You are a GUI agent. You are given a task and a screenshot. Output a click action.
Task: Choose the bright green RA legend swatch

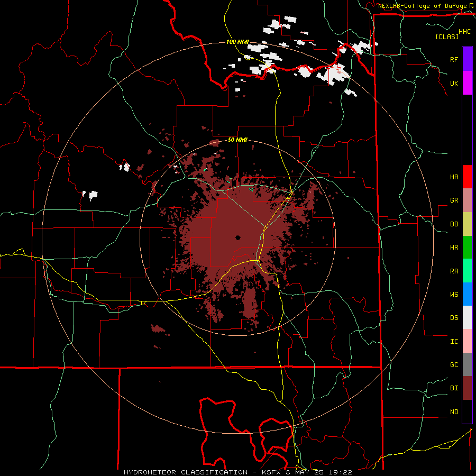[x=467, y=271]
